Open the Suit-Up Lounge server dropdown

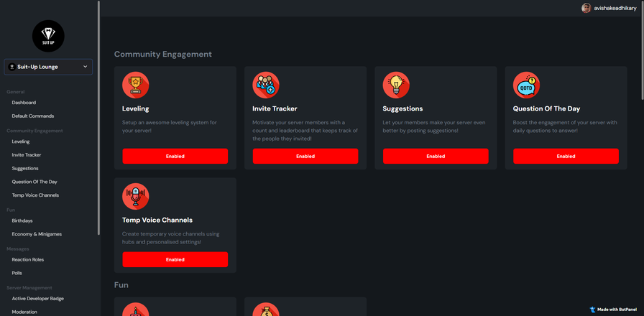[48, 67]
